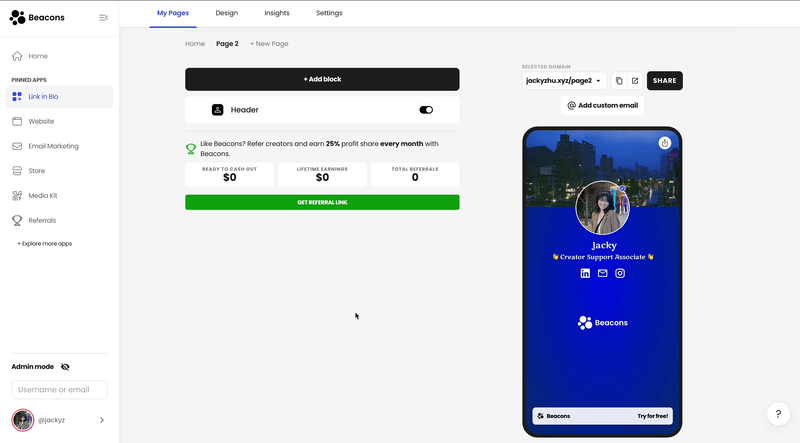Click the Beacons logo in the sidebar
This screenshot has width=800, height=443.
point(37,17)
